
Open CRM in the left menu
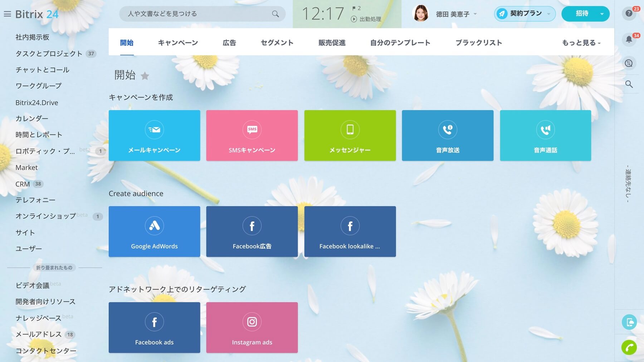(x=23, y=184)
